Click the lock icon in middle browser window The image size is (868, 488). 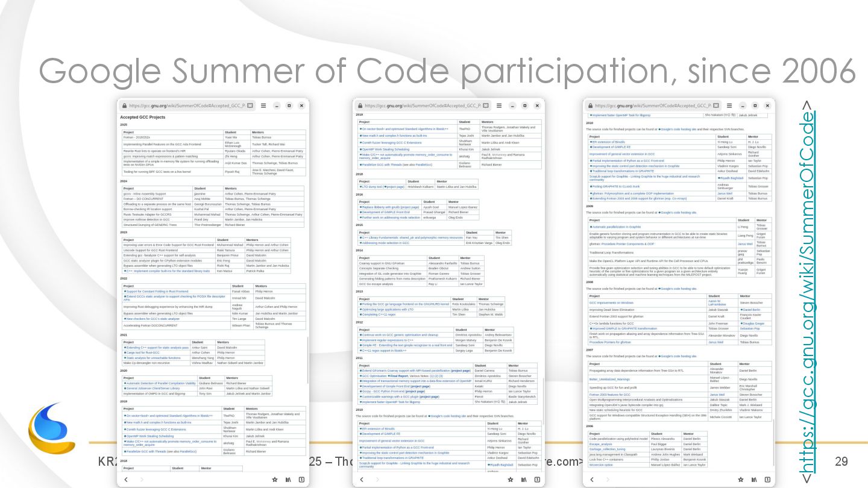pyautogui.click(x=360, y=105)
